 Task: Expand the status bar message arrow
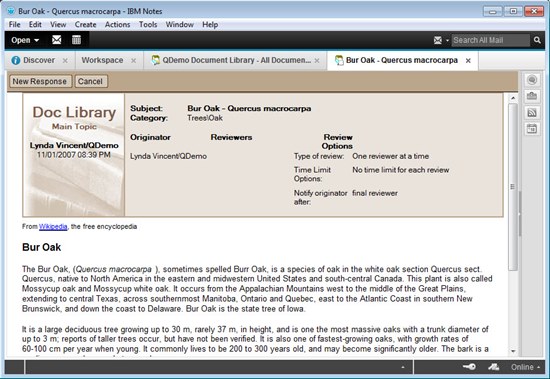click(x=403, y=367)
